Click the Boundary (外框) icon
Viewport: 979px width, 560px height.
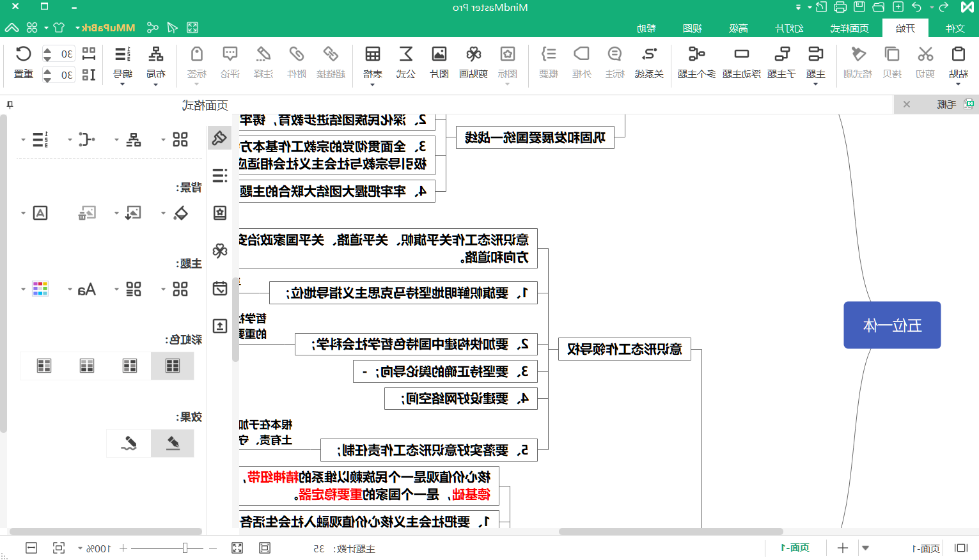[x=581, y=54]
